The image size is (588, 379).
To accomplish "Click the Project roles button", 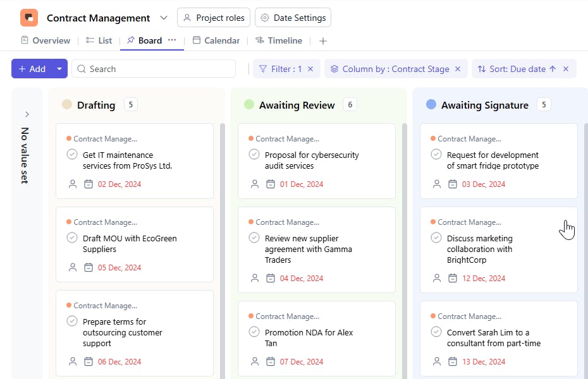I will tap(214, 18).
